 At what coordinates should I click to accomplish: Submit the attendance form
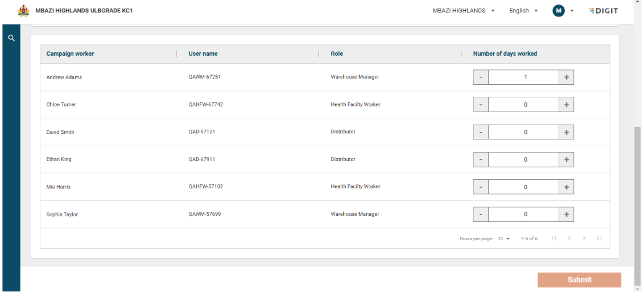(579, 279)
